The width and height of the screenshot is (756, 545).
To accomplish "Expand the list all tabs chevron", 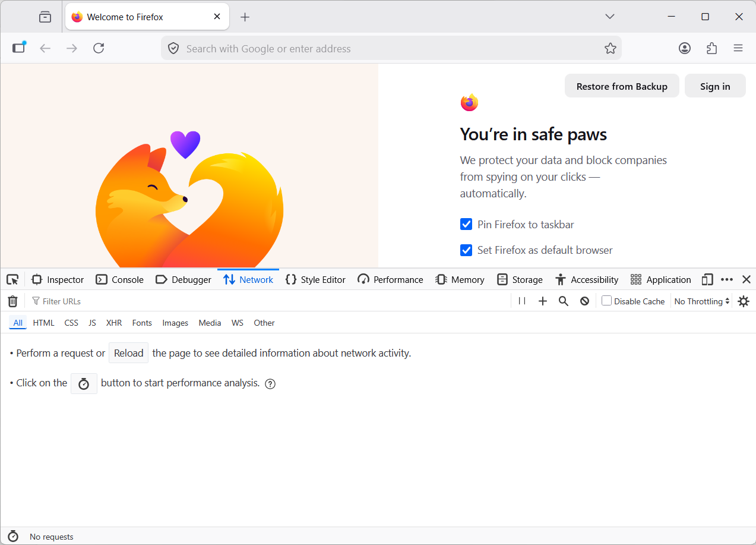I will 610,17.
